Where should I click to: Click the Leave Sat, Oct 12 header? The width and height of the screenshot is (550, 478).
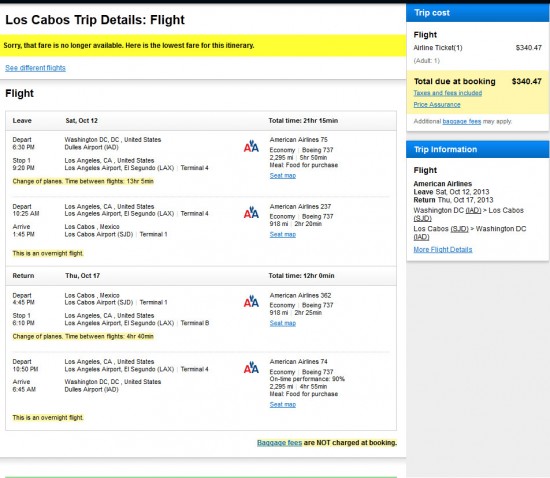pyautogui.click(x=201, y=121)
